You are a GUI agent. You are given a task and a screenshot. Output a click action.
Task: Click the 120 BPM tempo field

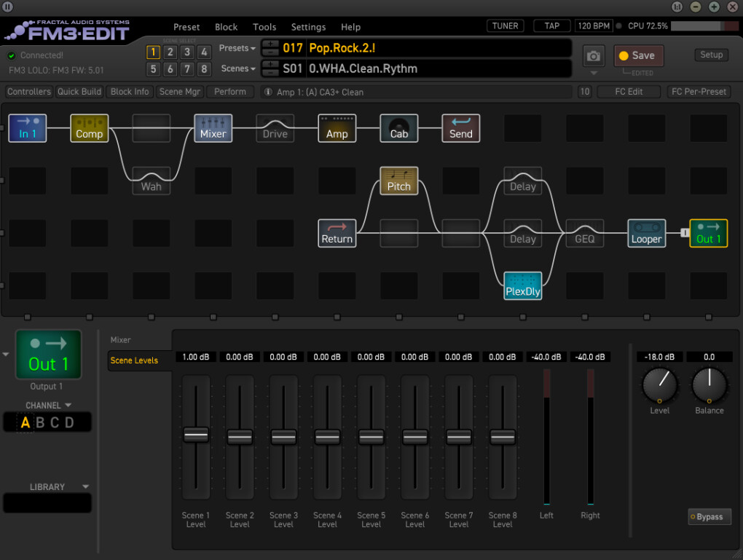click(594, 25)
